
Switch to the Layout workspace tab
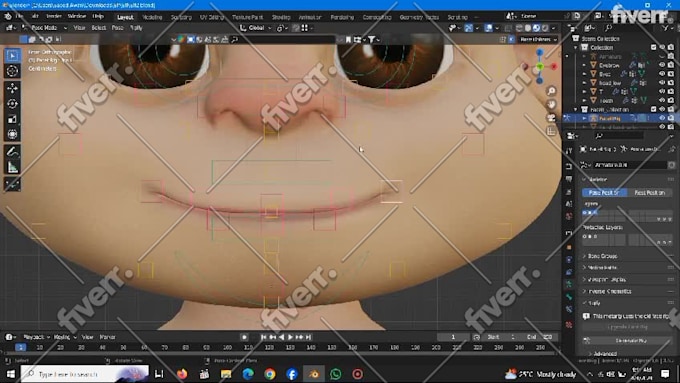coord(125,17)
